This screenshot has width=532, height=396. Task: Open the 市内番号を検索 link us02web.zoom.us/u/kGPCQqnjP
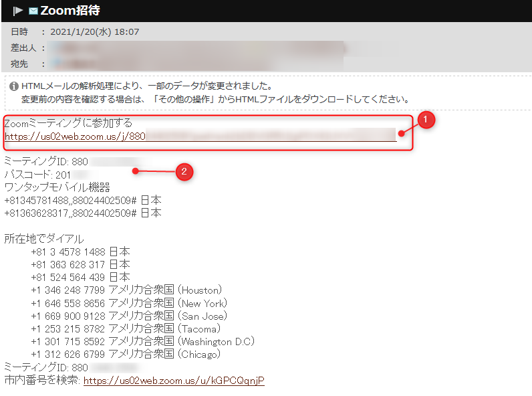(174, 381)
